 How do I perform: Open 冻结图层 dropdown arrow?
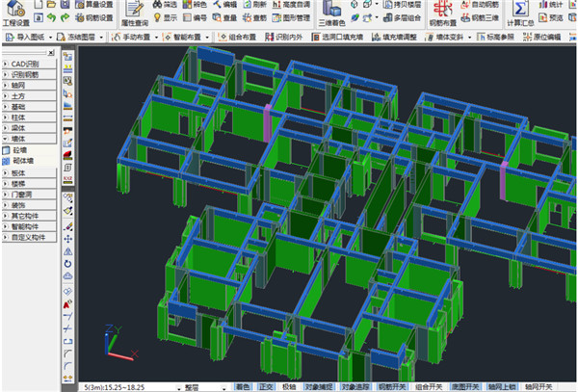click(x=101, y=38)
